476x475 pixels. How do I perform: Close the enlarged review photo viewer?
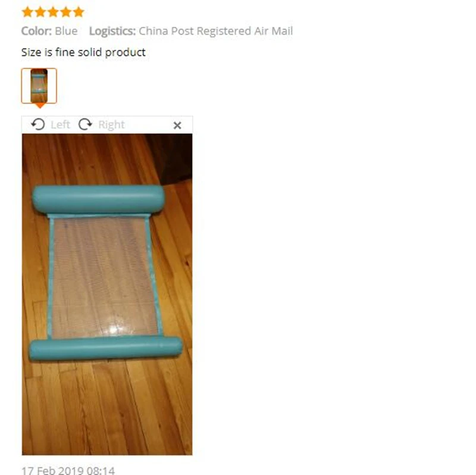click(x=177, y=125)
